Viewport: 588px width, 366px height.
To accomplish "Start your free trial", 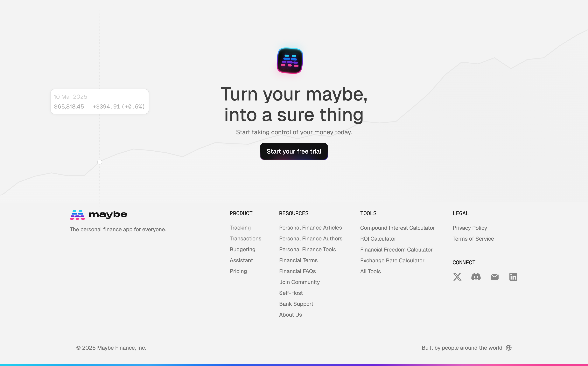I will [x=294, y=151].
